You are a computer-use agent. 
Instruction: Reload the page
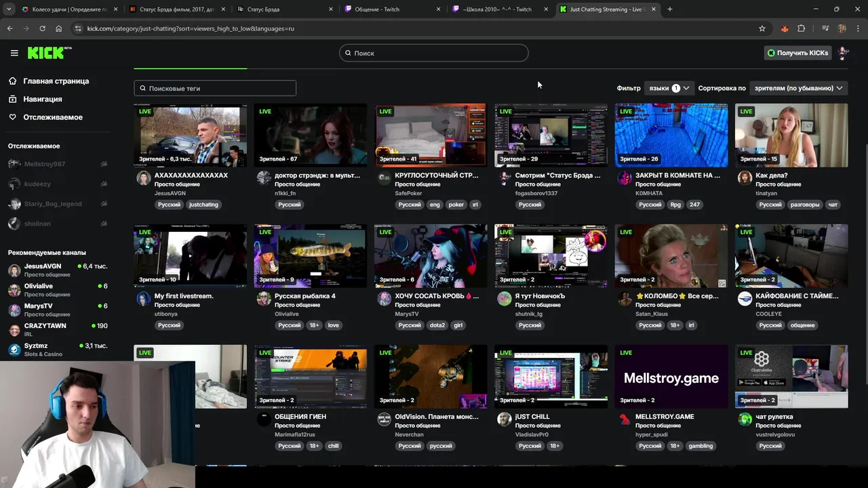tap(42, 28)
